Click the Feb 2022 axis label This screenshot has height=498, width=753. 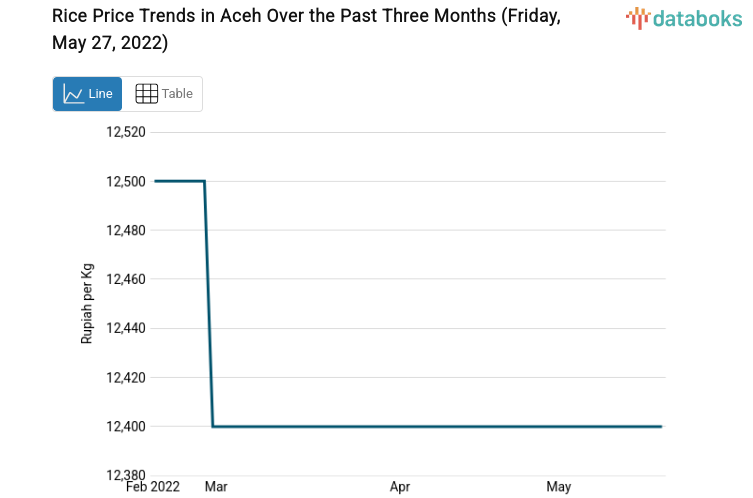pyautogui.click(x=152, y=487)
